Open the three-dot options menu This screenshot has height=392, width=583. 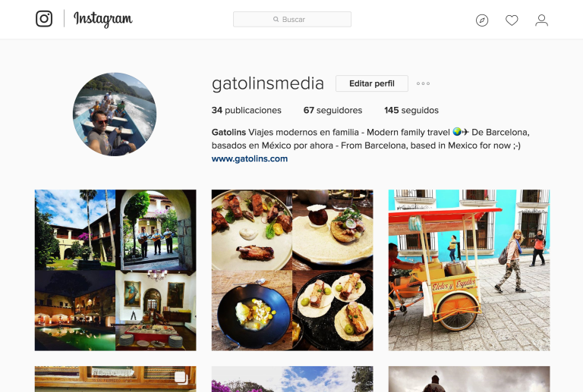click(423, 83)
